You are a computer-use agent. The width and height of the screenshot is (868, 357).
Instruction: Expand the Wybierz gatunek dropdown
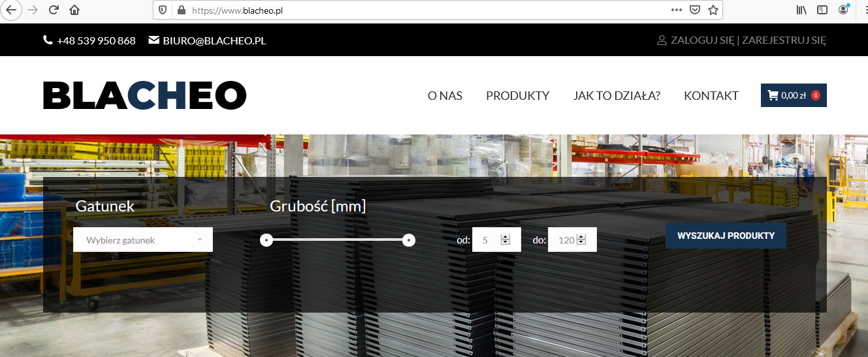143,240
